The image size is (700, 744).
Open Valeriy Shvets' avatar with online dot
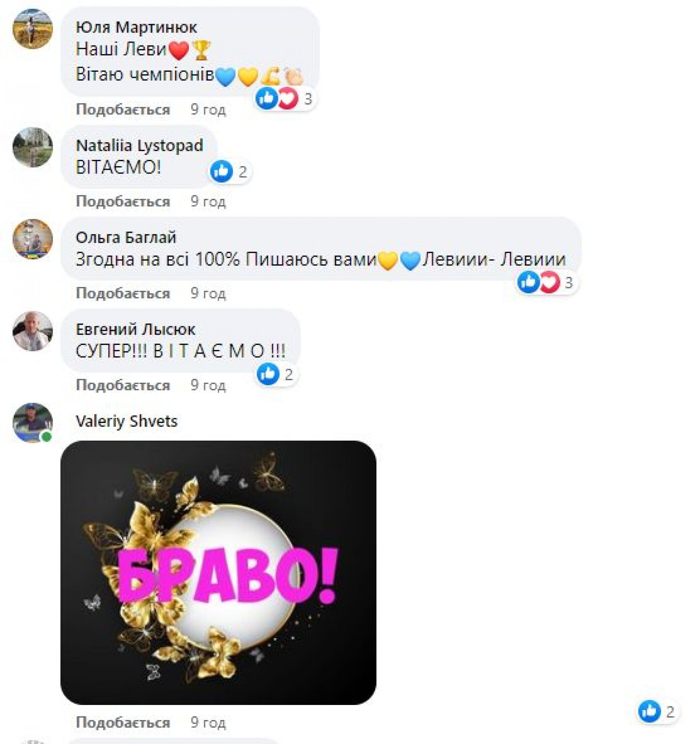tap(32, 423)
